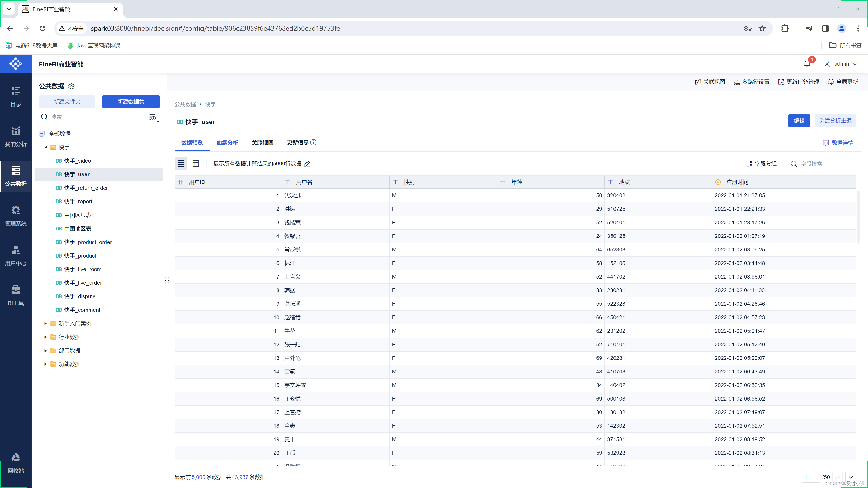The width and height of the screenshot is (868, 488).
Task: Click the FineBI logo icon
Action: click(x=16, y=64)
